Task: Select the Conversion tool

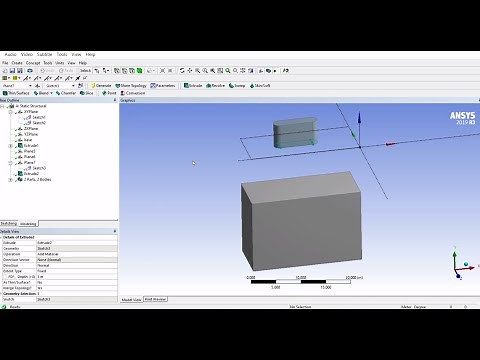Action: tap(133, 93)
